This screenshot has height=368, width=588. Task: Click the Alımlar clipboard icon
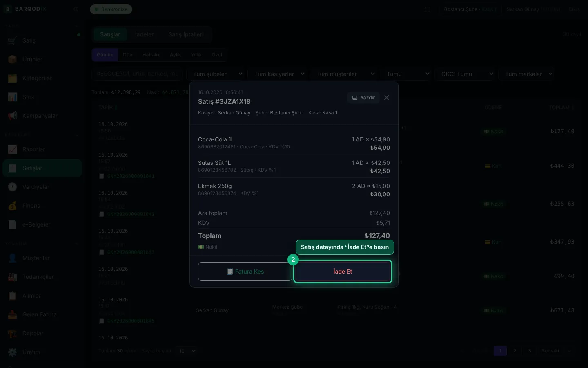(12, 296)
